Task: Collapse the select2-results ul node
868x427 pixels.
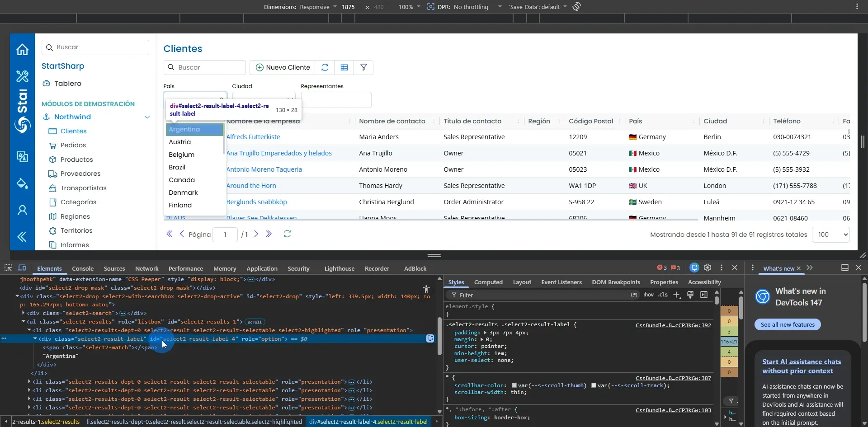Action: point(23,321)
